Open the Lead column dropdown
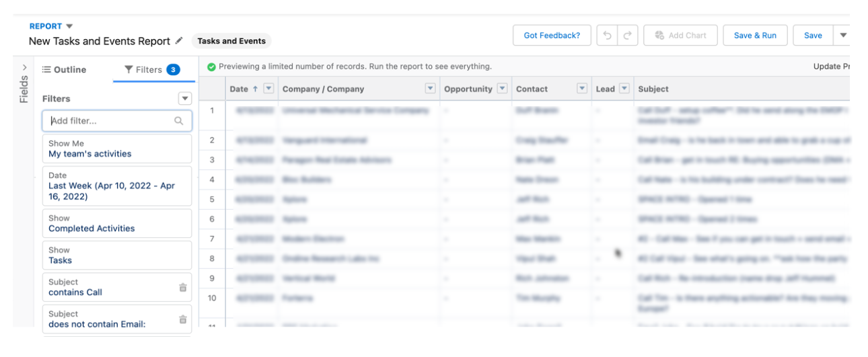Screen dimensions: 868x357 coord(624,89)
